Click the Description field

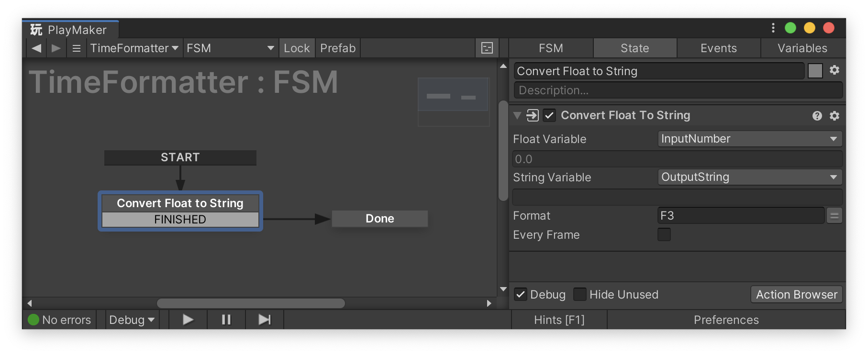678,90
